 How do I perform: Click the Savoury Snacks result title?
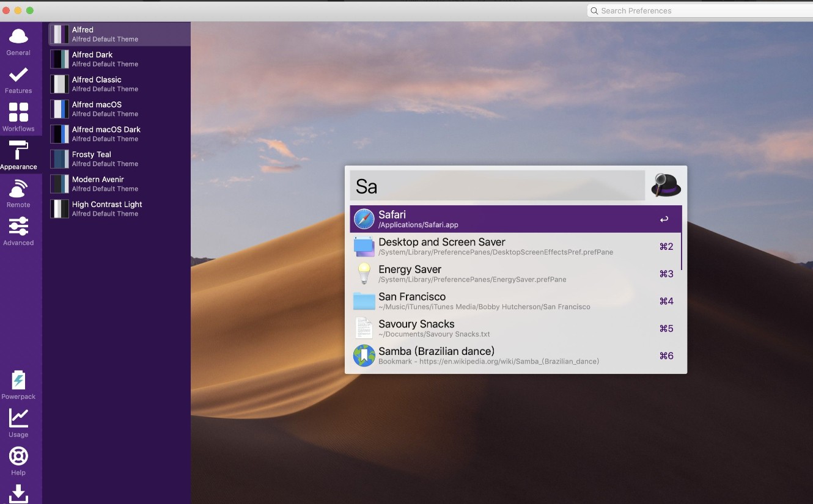click(416, 324)
